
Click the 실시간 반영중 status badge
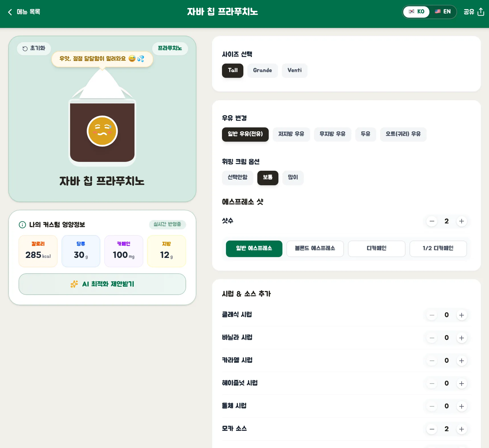click(168, 225)
